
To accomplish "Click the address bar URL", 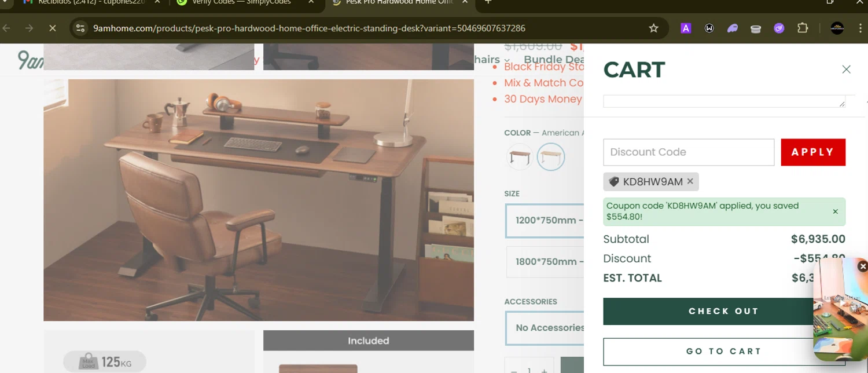I will [x=309, y=28].
